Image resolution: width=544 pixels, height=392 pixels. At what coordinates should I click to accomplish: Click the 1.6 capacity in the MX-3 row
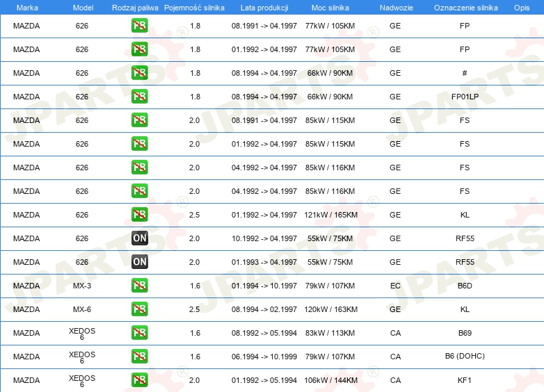click(195, 286)
